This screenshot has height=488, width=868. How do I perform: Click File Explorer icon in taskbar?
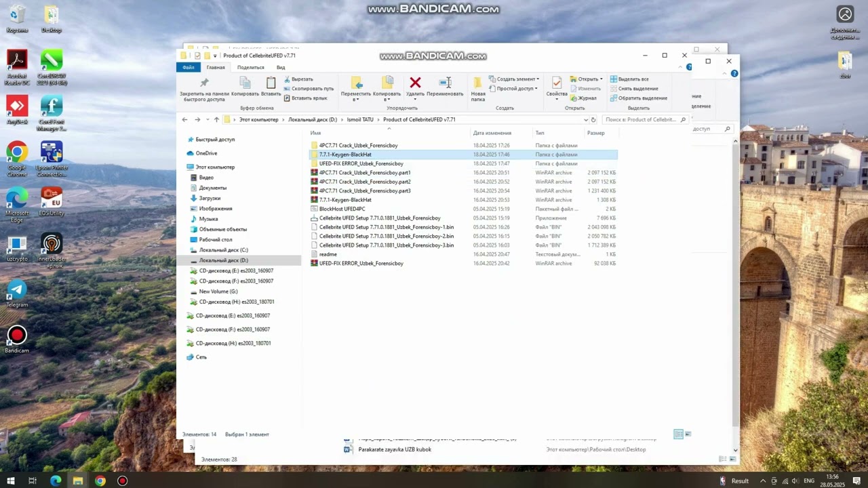78,481
